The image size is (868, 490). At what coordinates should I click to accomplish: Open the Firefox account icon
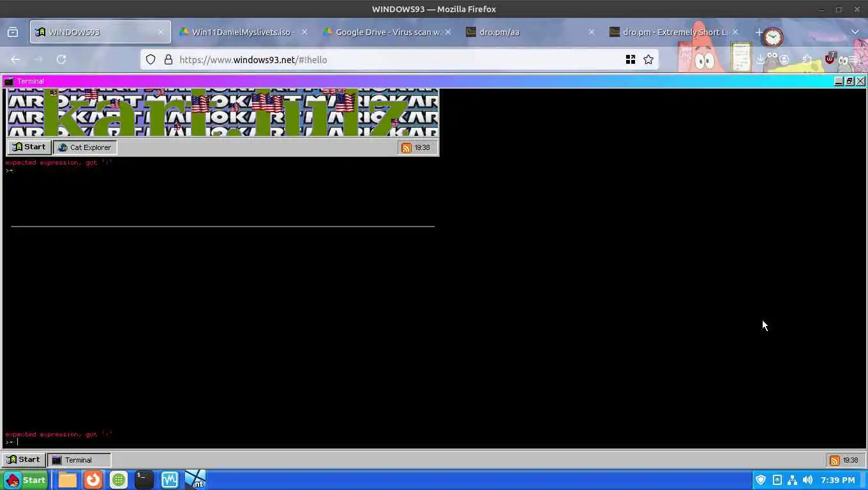pos(784,59)
